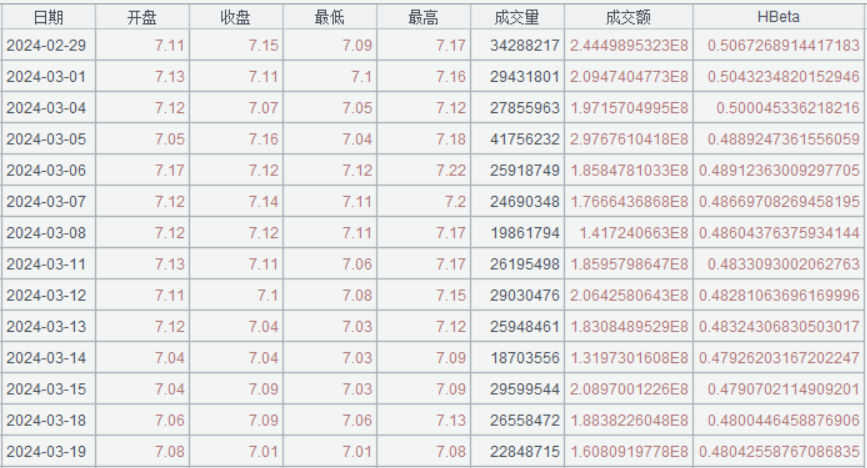
Task: Click volume value 26558472
Action: tap(525, 420)
